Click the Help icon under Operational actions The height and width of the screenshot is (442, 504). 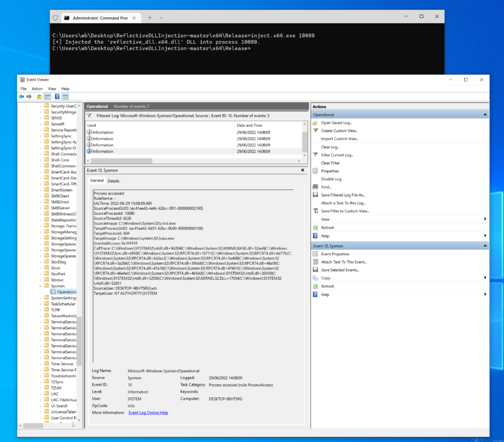pos(315,236)
